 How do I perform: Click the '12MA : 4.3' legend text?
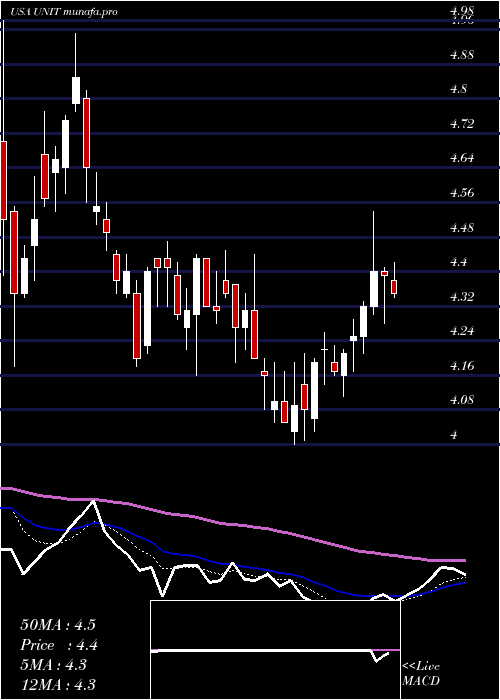point(58,685)
